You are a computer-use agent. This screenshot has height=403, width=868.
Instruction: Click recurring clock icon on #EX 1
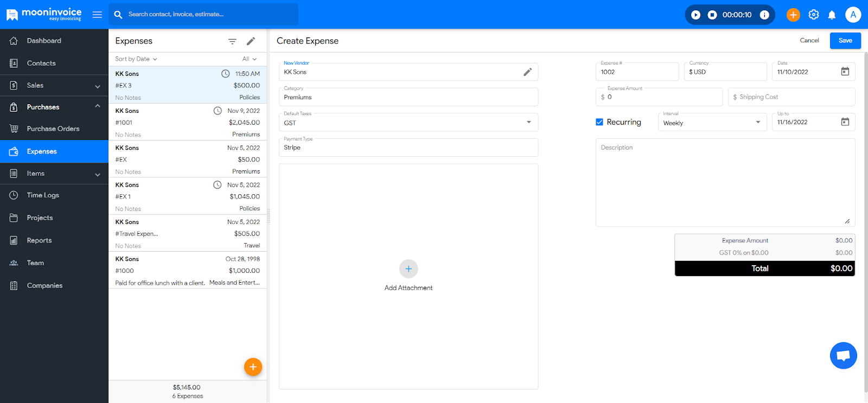218,185
